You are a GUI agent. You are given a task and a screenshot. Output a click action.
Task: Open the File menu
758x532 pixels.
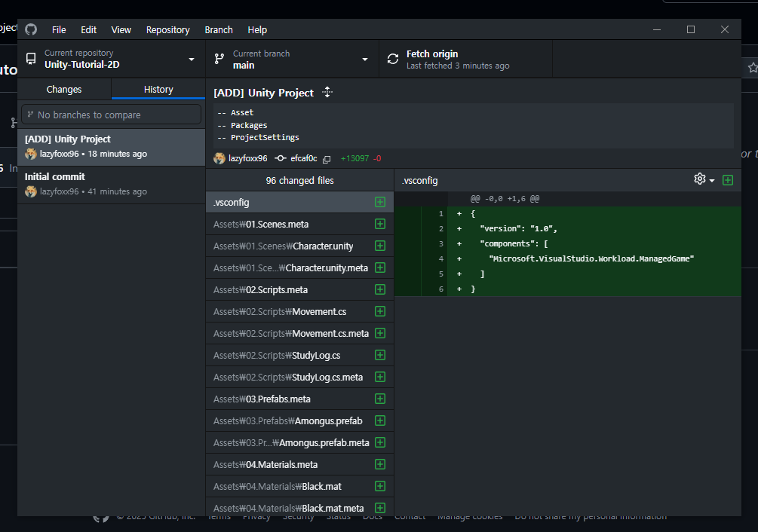59,30
